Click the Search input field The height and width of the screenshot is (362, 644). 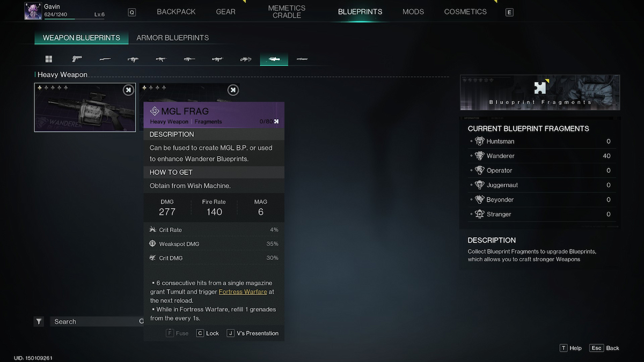[97, 321]
